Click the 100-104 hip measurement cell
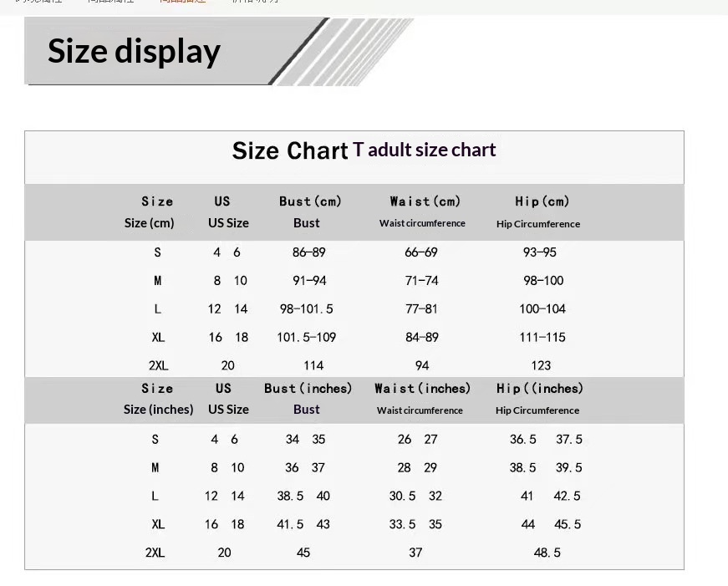 click(542, 309)
